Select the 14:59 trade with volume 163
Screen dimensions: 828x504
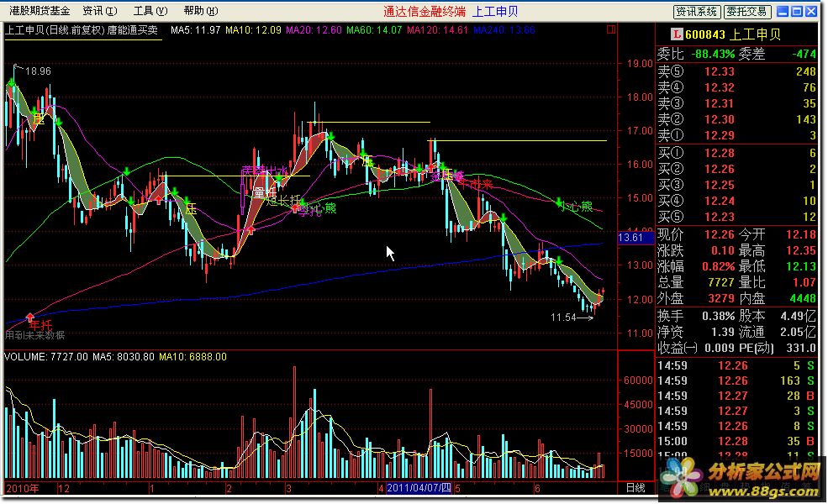[x=736, y=381]
